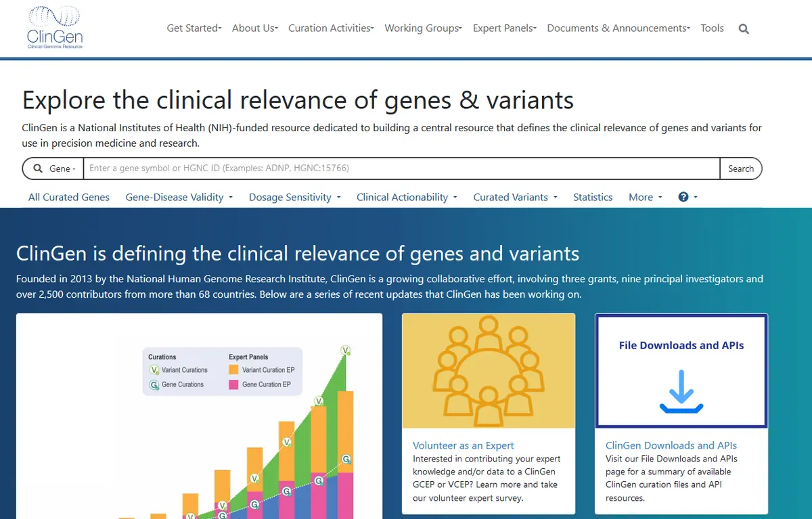Viewport: 812px width, 519px height.
Task: Click the ClinGen logo
Action: [x=54, y=27]
